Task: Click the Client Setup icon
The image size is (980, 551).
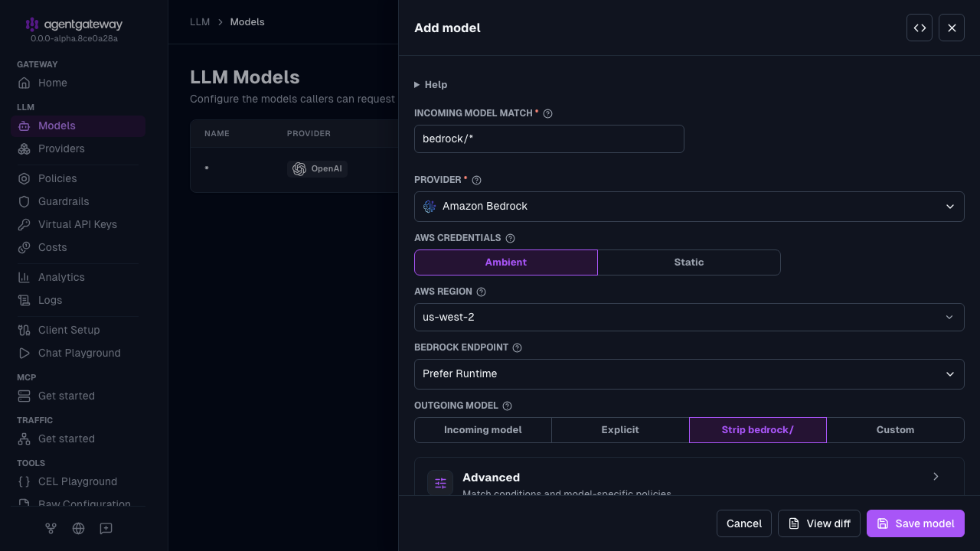Action: [x=24, y=330]
